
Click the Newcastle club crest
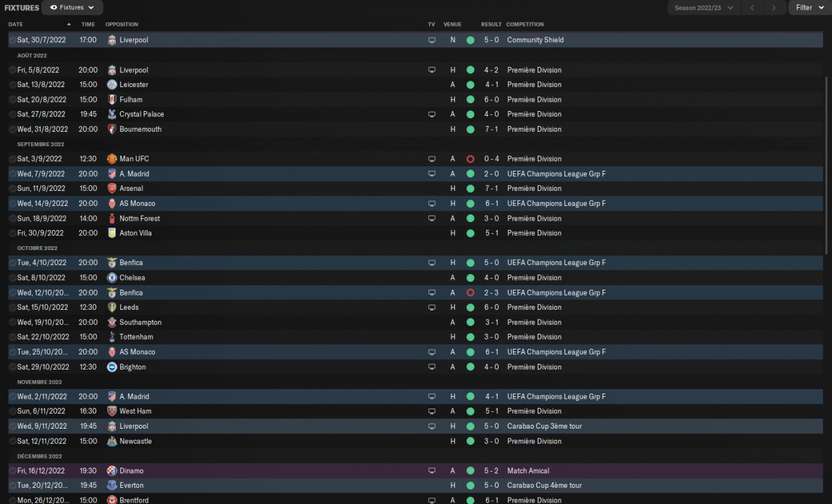pyautogui.click(x=112, y=441)
